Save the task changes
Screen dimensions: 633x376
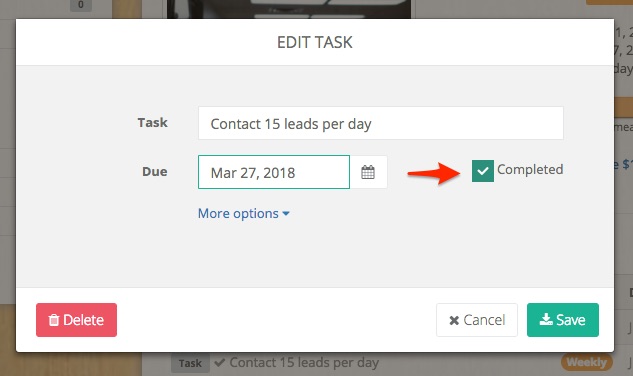pyautogui.click(x=563, y=320)
